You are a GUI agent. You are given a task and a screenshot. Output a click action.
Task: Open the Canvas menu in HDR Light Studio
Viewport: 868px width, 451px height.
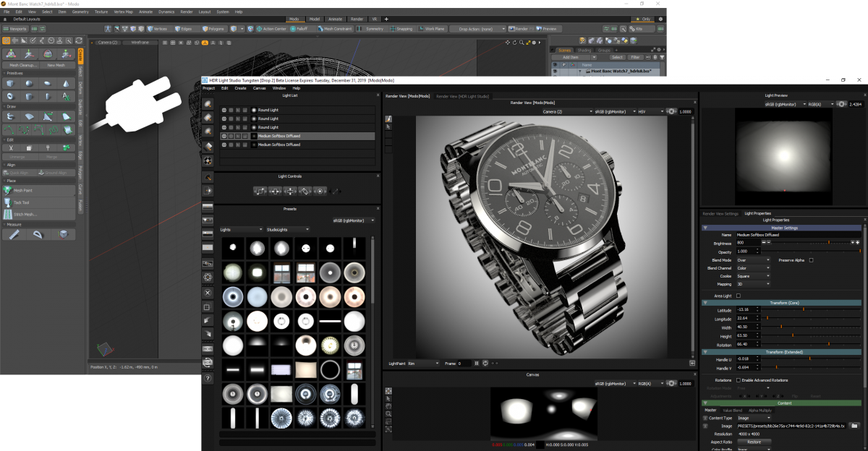point(259,87)
